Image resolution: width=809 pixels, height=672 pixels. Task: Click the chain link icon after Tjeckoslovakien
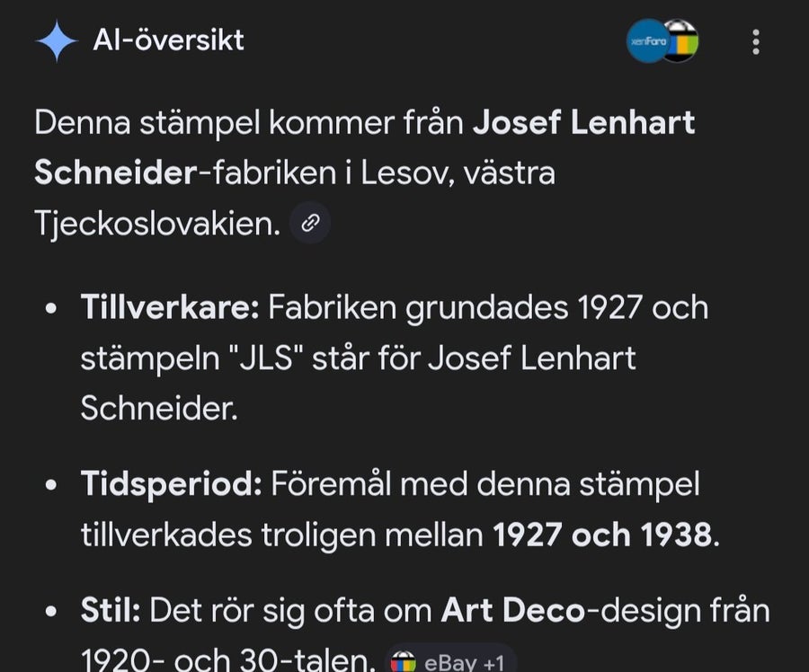(x=310, y=223)
